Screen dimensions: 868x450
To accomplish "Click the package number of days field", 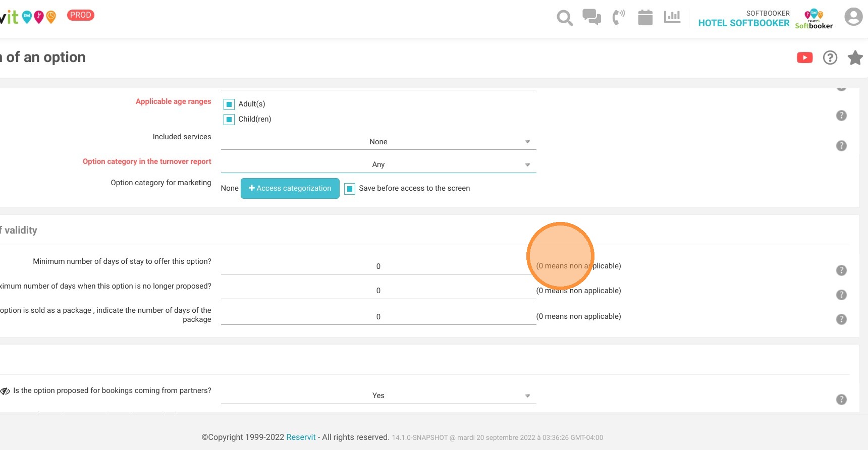I will coord(378,317).
